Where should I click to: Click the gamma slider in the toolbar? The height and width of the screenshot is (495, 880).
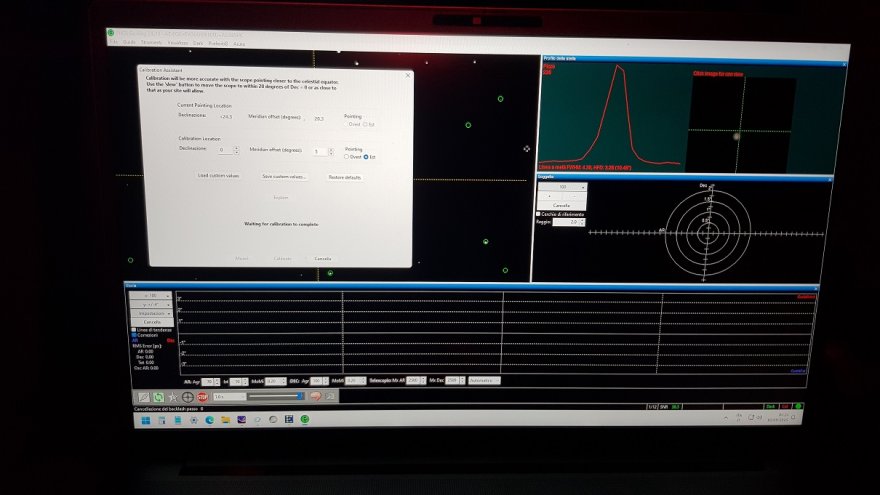[x=275, y=397]
